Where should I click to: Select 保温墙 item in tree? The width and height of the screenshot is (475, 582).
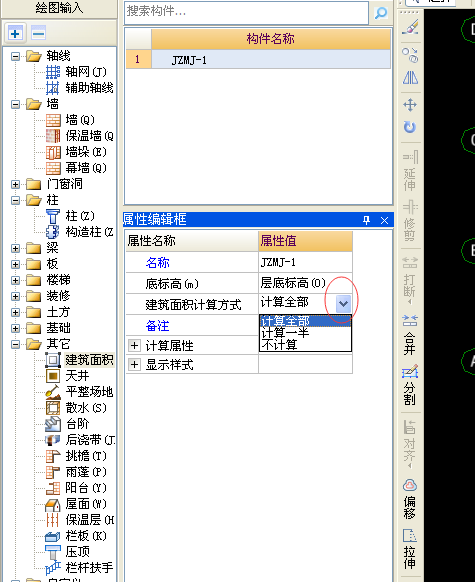click(79, 136)
